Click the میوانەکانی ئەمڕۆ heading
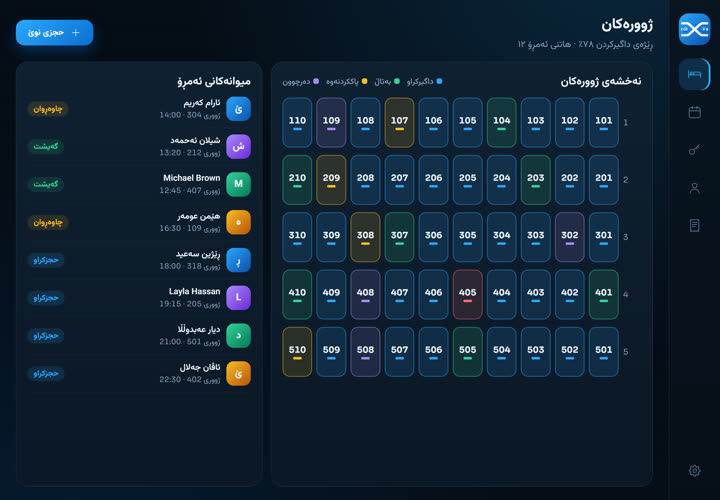Viewport: 720px width, 500px height. (214, 81)
